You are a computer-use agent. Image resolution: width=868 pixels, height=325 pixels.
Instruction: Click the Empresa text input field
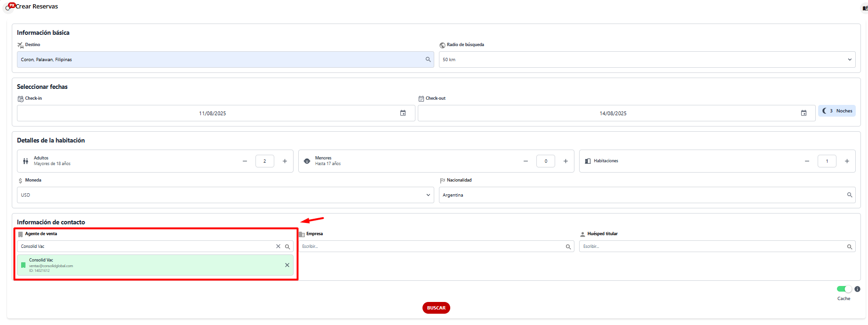click(x=432, y=246)
